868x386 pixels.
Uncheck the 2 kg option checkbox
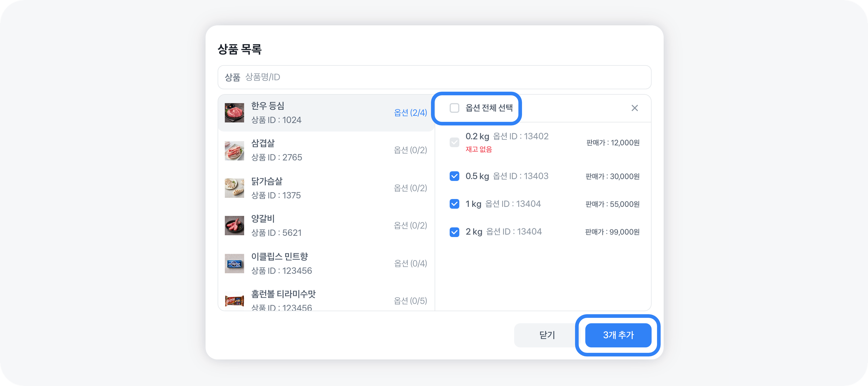pyautogui.click(x=454, y=232)
